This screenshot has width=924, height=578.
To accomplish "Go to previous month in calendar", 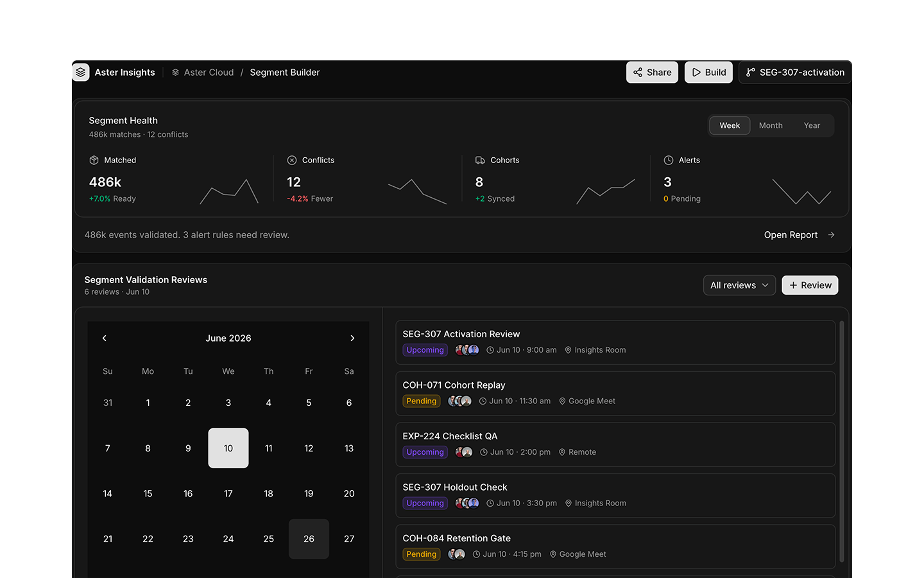I will click(x=105, y=338).
